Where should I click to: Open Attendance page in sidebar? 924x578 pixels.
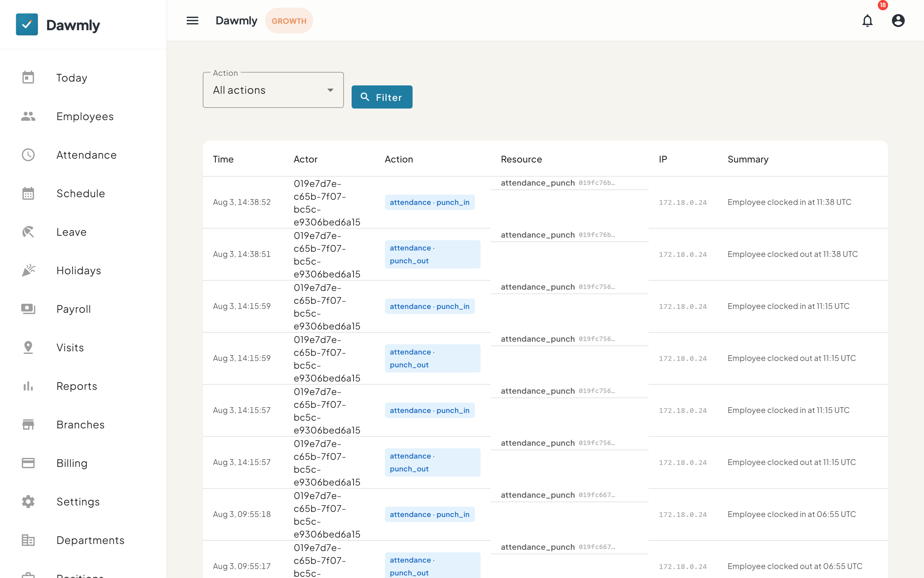pyautogui.click(x=87, y=155)
